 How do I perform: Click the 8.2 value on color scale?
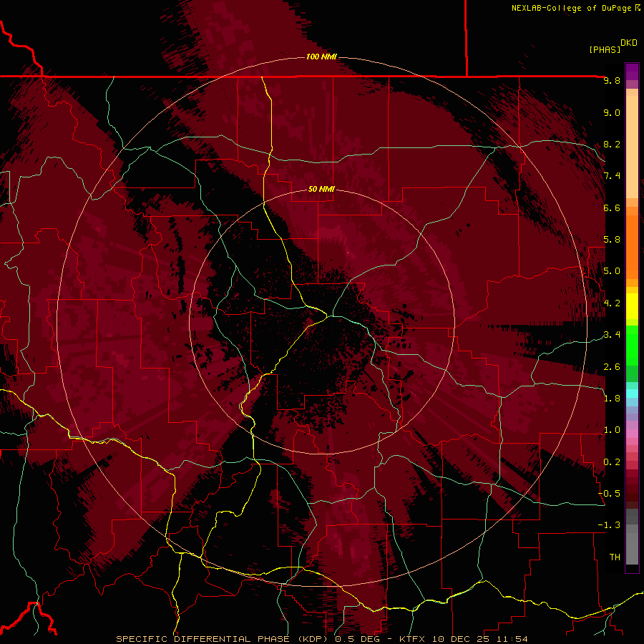(x=612, y=144)
